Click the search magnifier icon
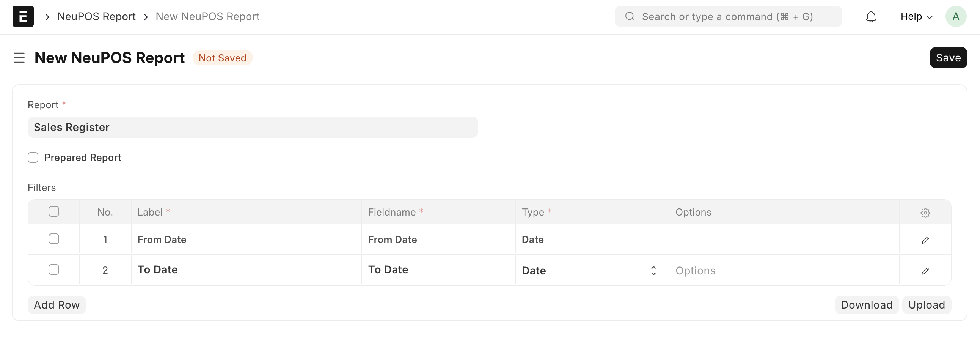980x353 pixels. coord(630,16)
